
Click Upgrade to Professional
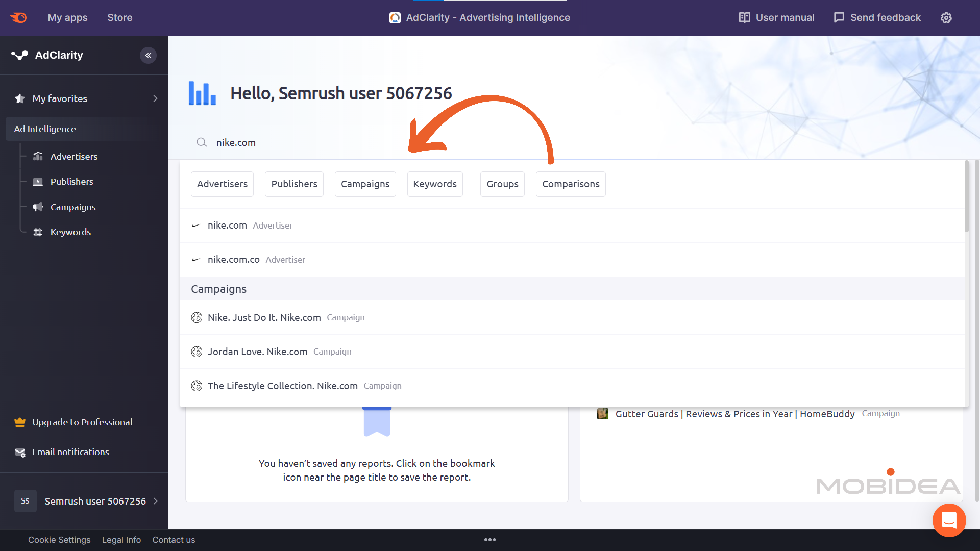82,422
